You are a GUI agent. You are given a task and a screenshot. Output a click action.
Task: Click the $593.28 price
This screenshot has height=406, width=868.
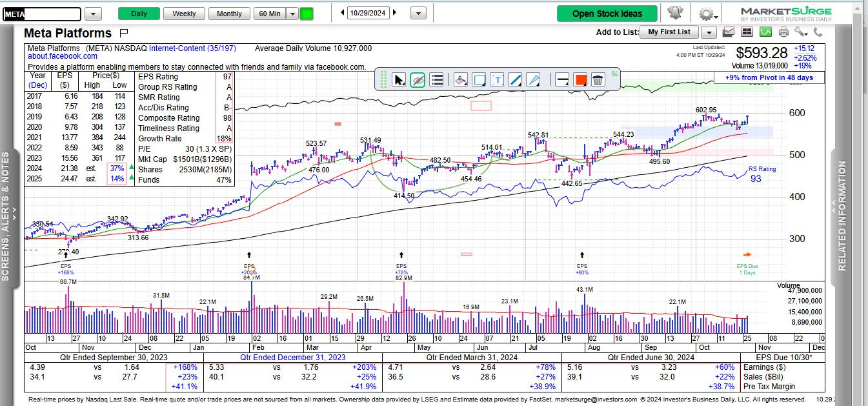click(x=762, y=53)
